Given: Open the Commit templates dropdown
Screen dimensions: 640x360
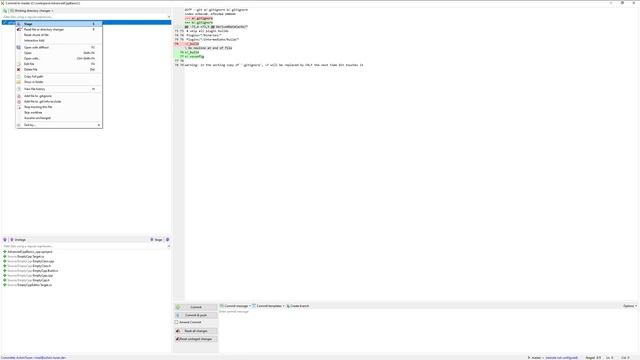Looking at the screenshot, I should pyautogui.click(x=269, y=306).
